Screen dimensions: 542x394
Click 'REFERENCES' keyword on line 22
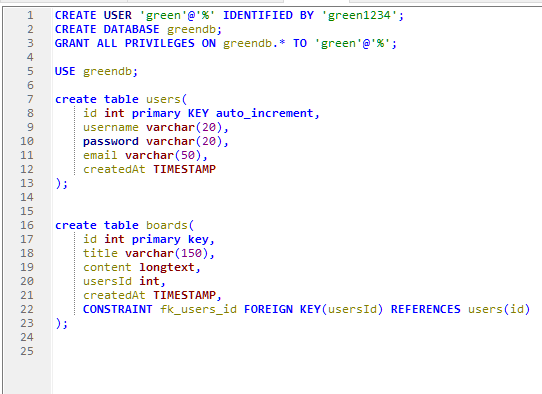(x=426, y=309)
